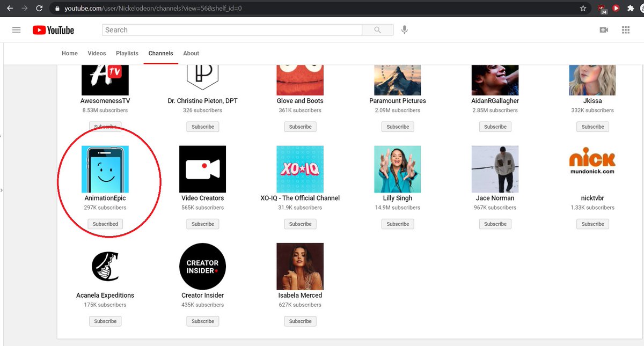The image size is (644, 346).
Task: Open the YouTube apps grid icon
Action: click(626, 30)
